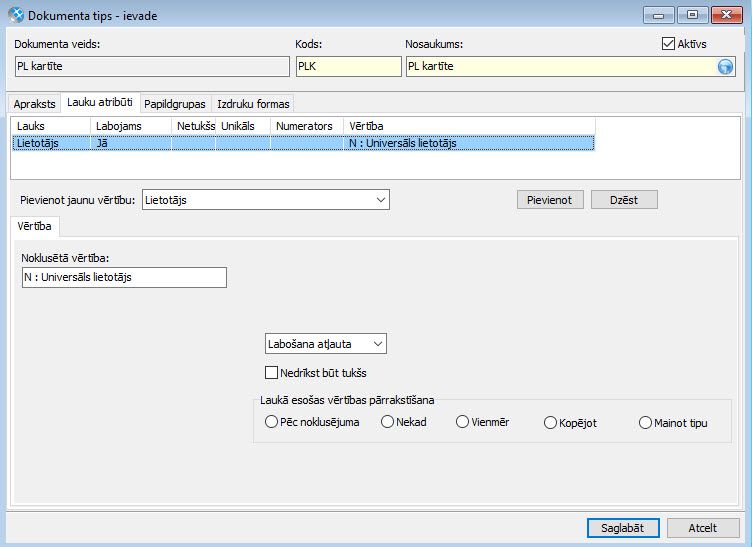
Task: Switch to the Apraksts tab
Action: pos(35,104)
